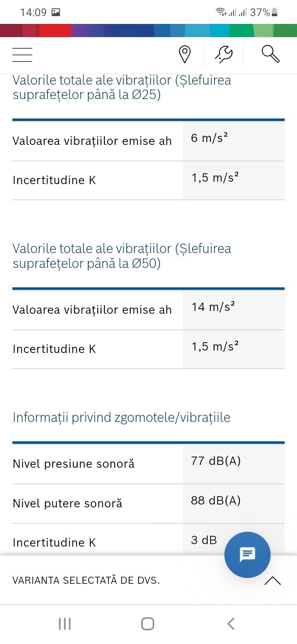Screen dimensions: 297x644
Task: Open the VARIANTA SELECTATĂ DE DVS. bar
Action: coord(148,580)
